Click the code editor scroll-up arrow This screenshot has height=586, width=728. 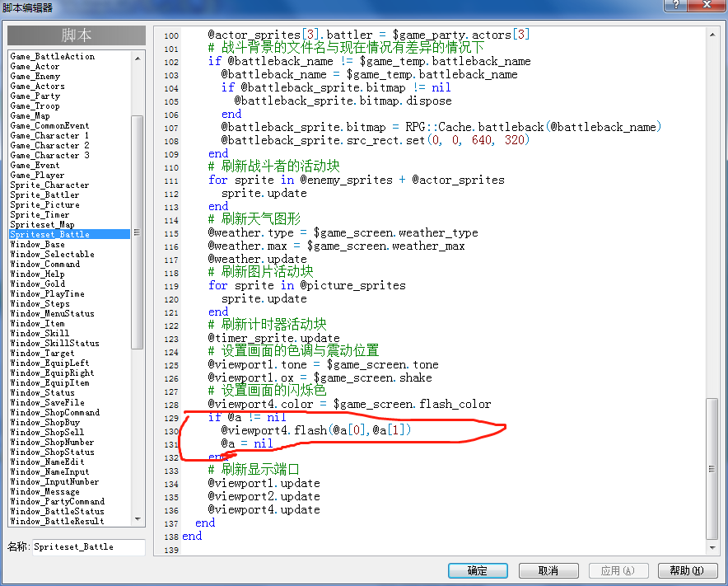coord(712,35)
